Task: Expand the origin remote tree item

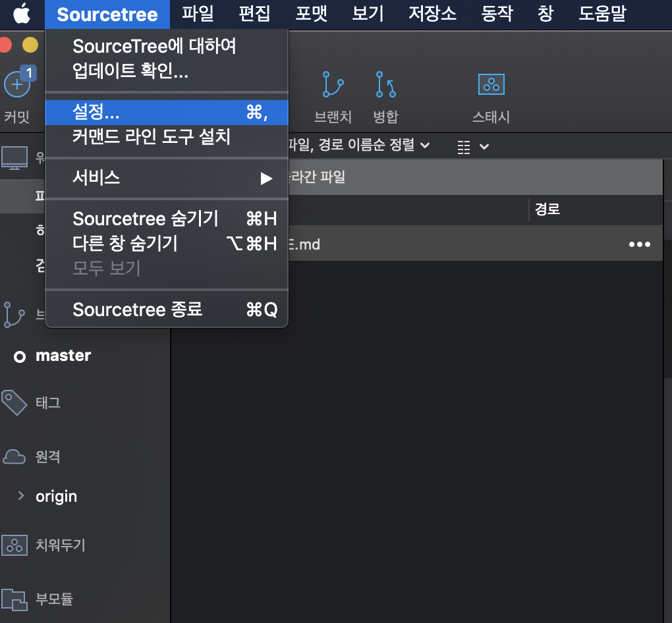Action: [x=20, y=496]
